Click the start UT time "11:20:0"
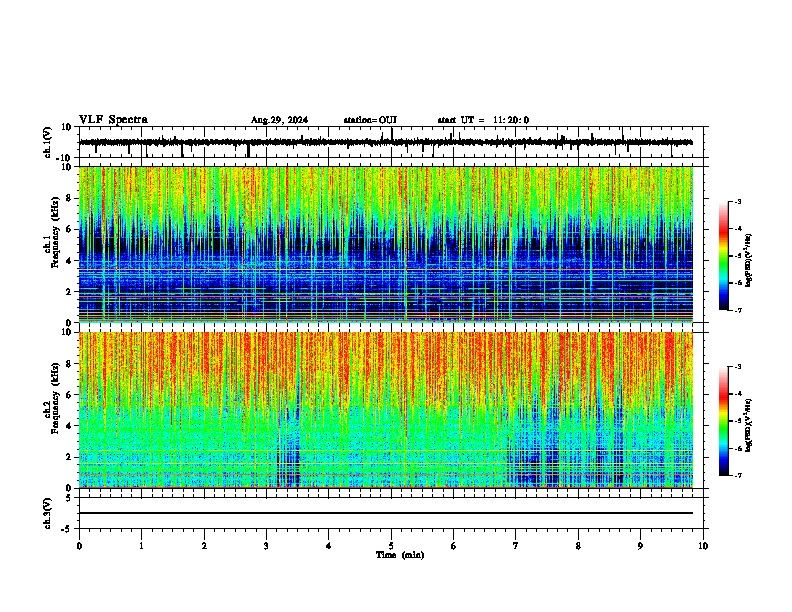This screenshot has width=792, height=612. pyautogui.click(x=511, y=120)
